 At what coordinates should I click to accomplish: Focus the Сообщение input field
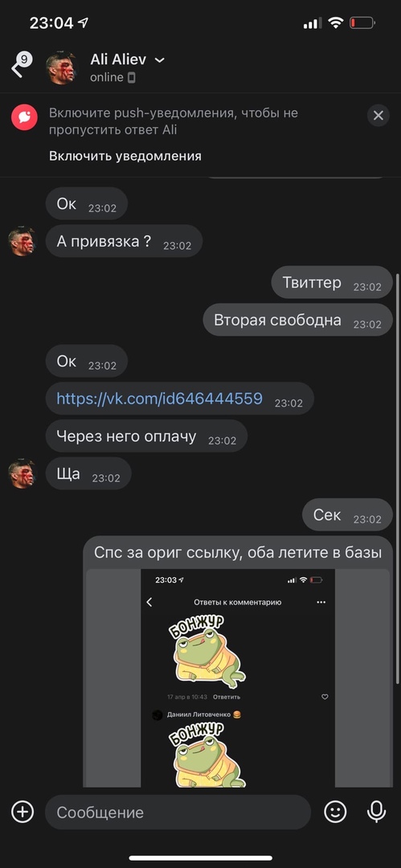178,812
